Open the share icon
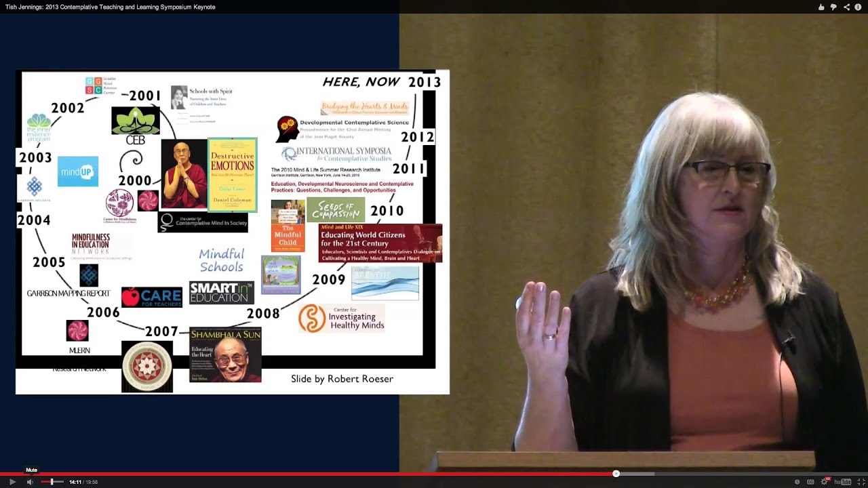This screenshot has height=488, width=868. [x=846, y=7]
